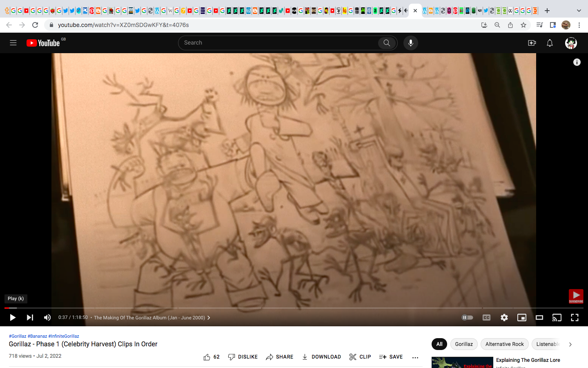Open the YouTube account avatar menu

click(x=571, y=43)
